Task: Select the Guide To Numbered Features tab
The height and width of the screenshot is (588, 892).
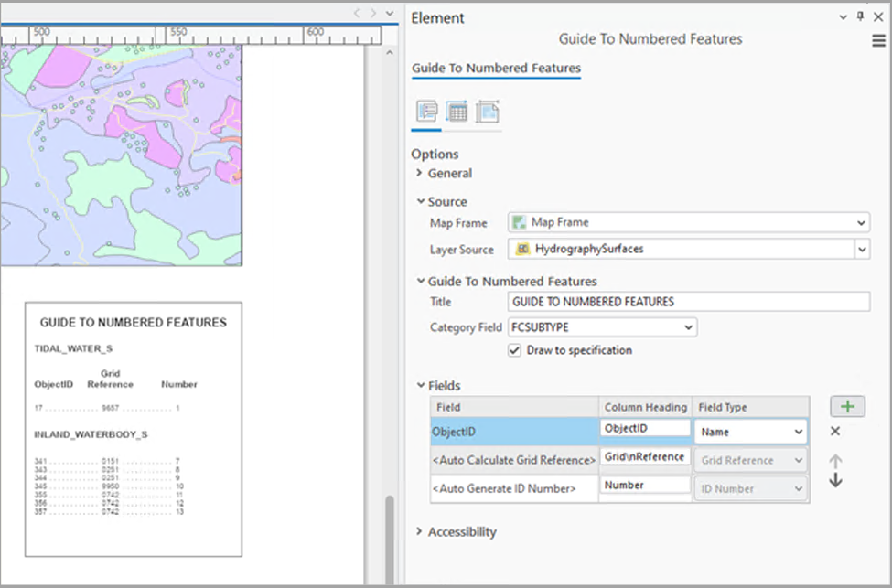Action: 496,69
